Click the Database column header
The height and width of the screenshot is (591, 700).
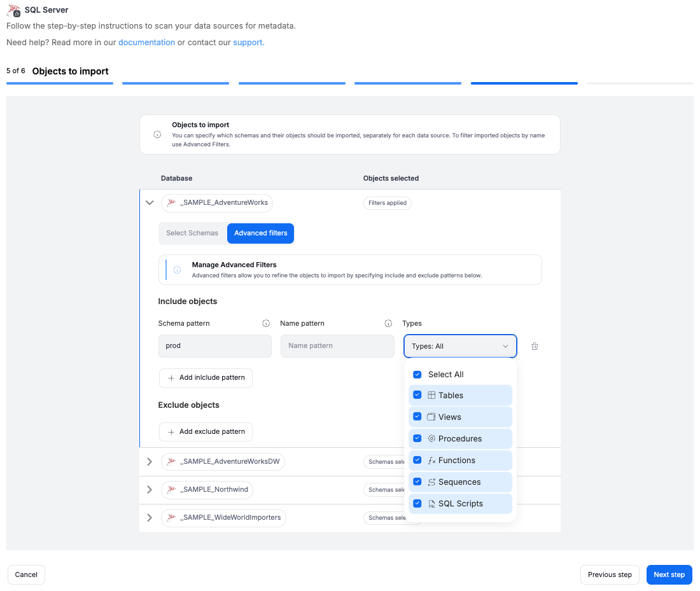point(177,178)
